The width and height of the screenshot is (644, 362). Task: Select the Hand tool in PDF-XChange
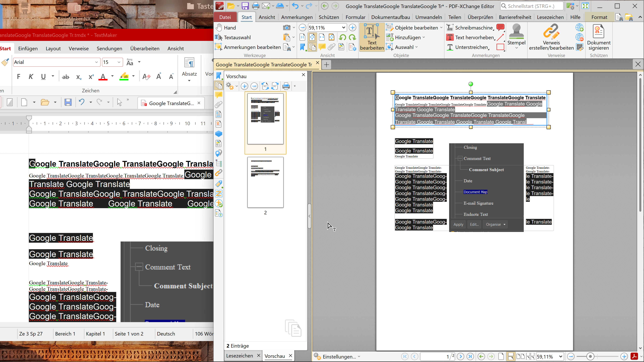click(226, 28)
